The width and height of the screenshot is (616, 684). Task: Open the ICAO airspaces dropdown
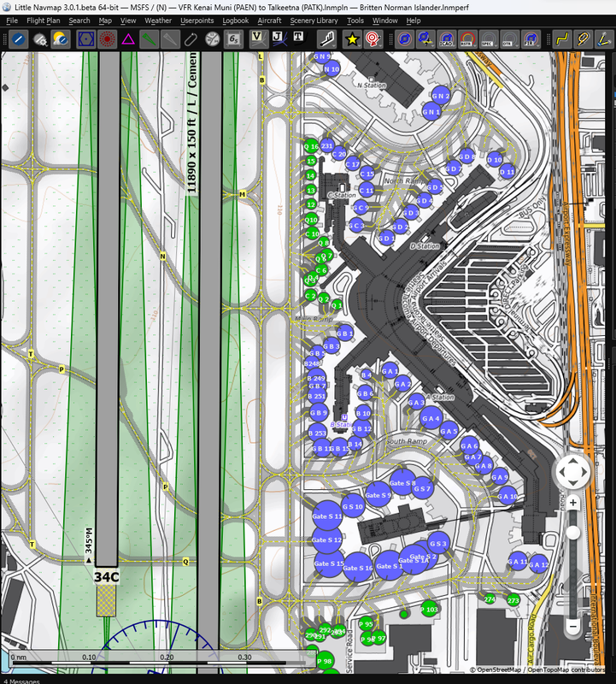[x=446, y=39]
